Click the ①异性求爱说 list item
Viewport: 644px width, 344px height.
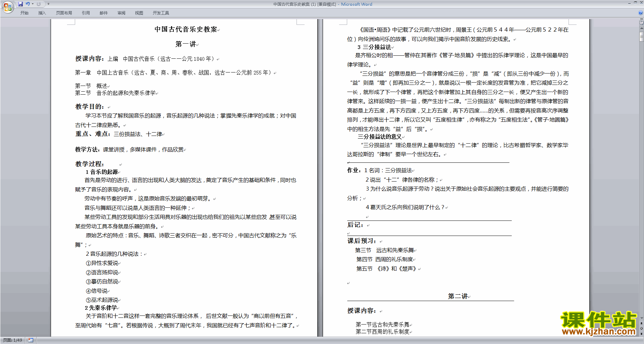click(x=102, y=263)
